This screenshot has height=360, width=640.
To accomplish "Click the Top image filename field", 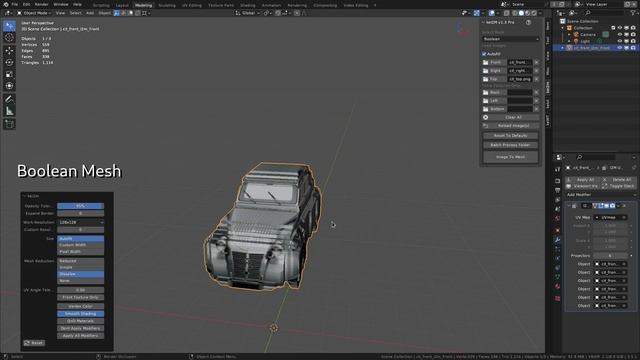I will (520, 79).
